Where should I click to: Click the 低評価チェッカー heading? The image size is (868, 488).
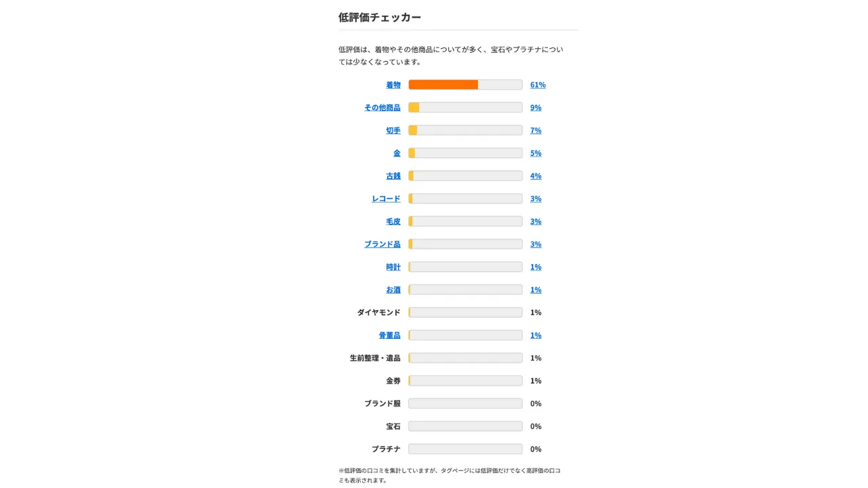[x=380, y=18]
